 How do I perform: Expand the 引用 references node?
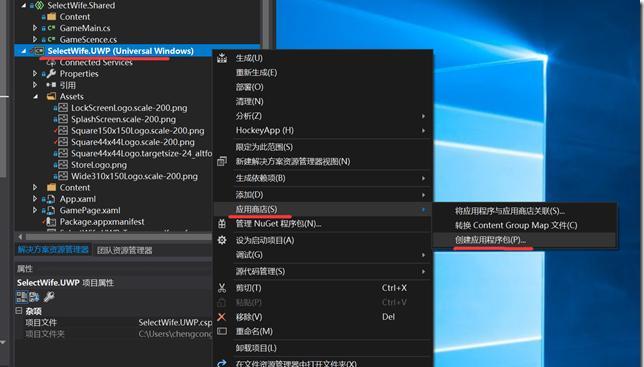(35, 85)
